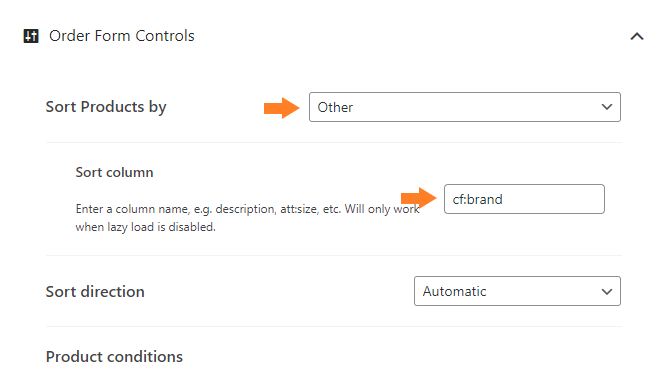Open the Sort direction Automatic dropdown
The height and width of the screenshot is (373, 667).
(517, 291)
